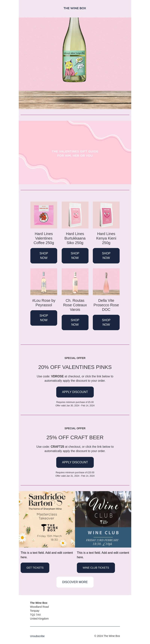Open the #Lou Rose by Peyrassol bottle image

(44, 282)
